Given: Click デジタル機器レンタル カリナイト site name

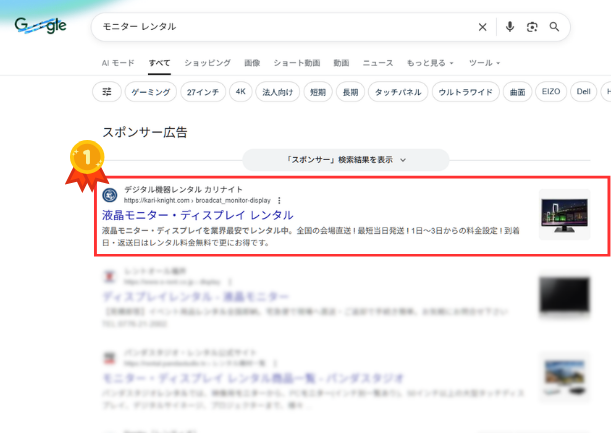Looking at the screenshot, I should tap(183, 189).
